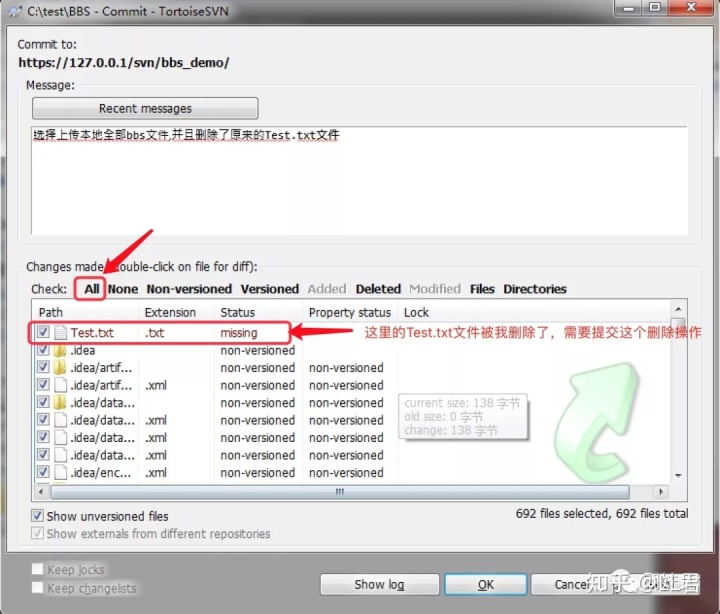The height and width of the screenshot is (614, 720).
Task: Toggle checkbox of .idea/enc... .xml row
Action: click(x=43, y=472)
